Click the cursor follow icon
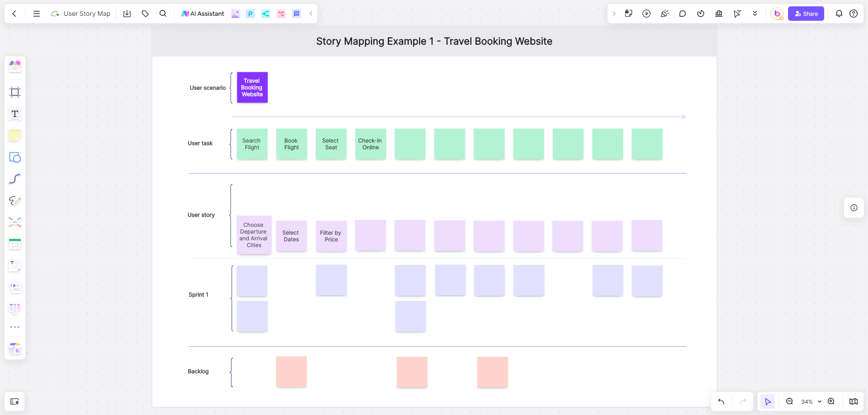Screen dimensions: 868x415 pos(737,14)
